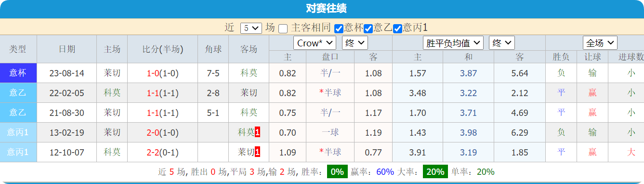Image resolution: width=644 pixels, height=184 pixels.
Task: Open away team 科莫 in the 21-08-30 row
Action: [x=249, y=113]
